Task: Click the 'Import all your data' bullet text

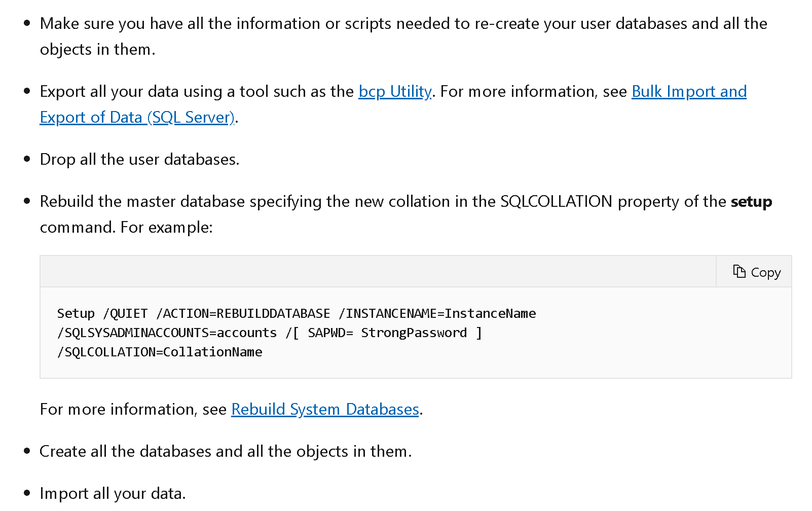Action: (113, 494)
